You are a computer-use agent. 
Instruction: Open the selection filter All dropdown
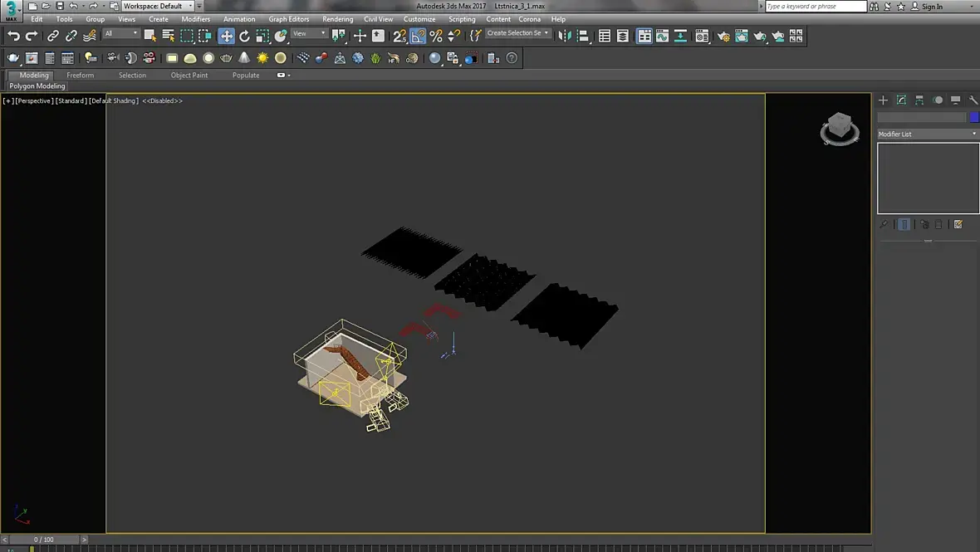coord(121,34)
